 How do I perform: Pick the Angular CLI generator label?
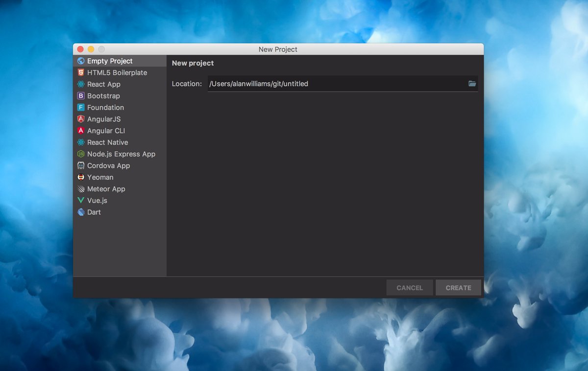pyautogui.click(x=106, y=131)
